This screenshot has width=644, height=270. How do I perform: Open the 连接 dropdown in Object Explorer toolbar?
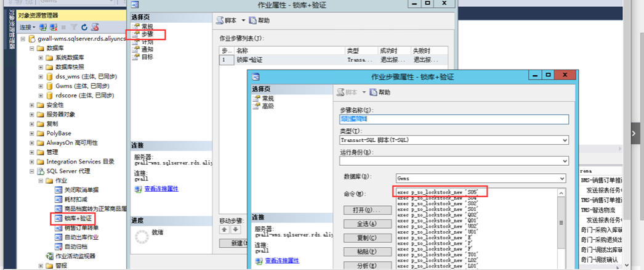point(28,27)
